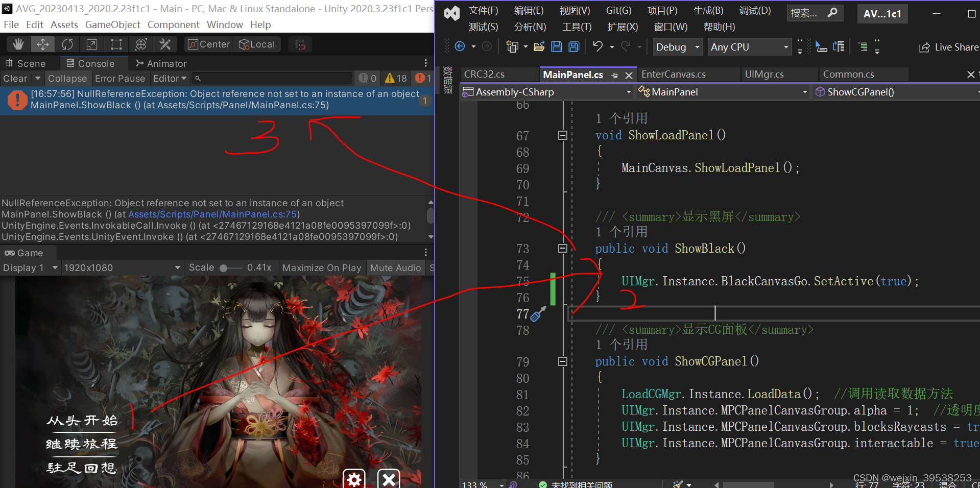Open the MainPanel.cs:75 stack trace link
The width and height of the screenshot is (980, 488).
pyautogui.click(x=212, y=214)
